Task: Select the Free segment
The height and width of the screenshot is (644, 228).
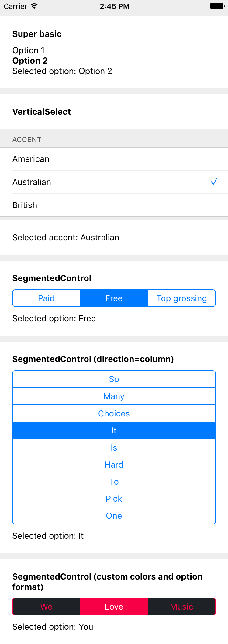Action: [x=114, y=298]
